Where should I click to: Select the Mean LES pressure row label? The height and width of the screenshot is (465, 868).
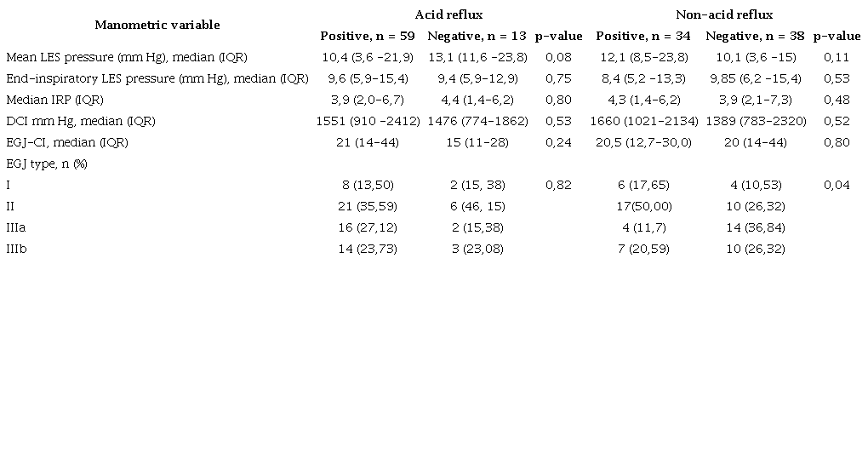127,57
